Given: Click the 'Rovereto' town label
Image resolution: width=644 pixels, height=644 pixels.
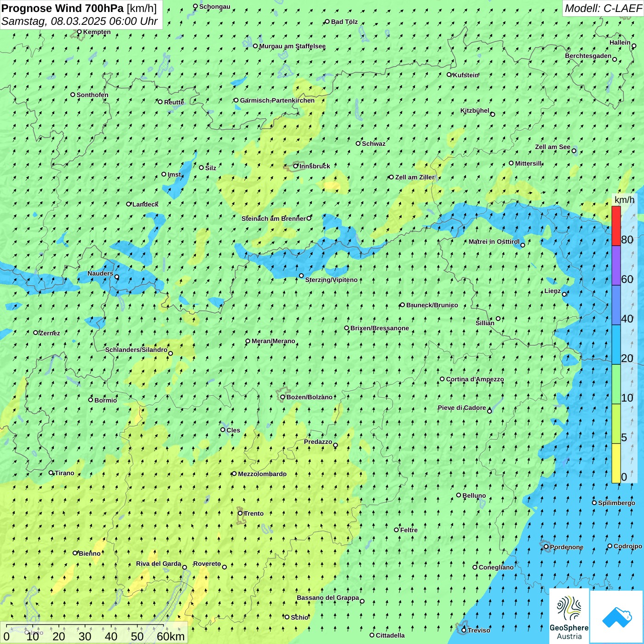Looking at the screenshot, I should pos(207,563).
